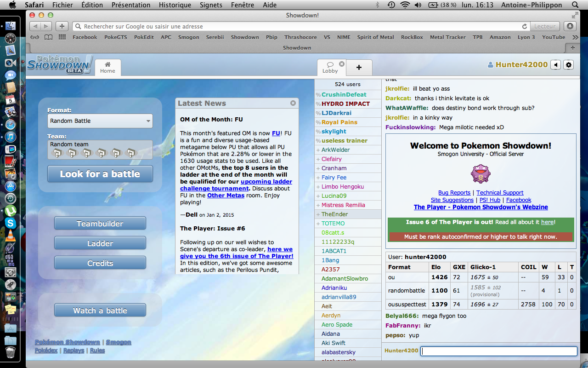Switch to the Home tab
Screen dimensions: 588x368
click(x=107, y=67)
